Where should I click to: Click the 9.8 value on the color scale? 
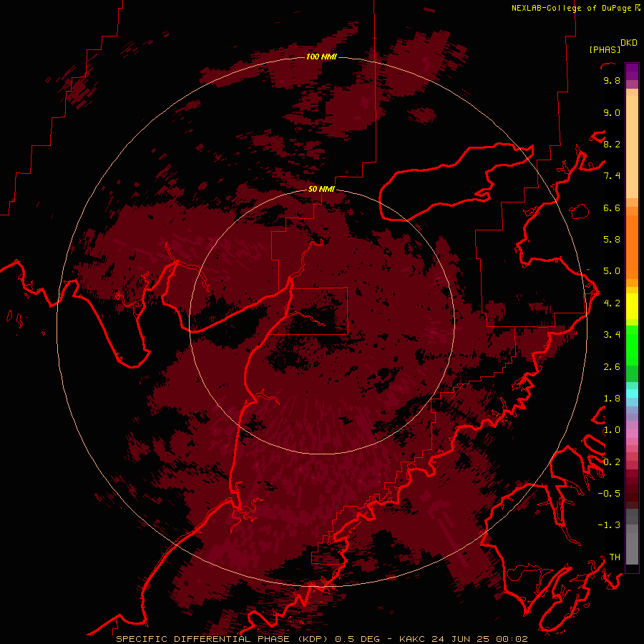click(612, 80)
